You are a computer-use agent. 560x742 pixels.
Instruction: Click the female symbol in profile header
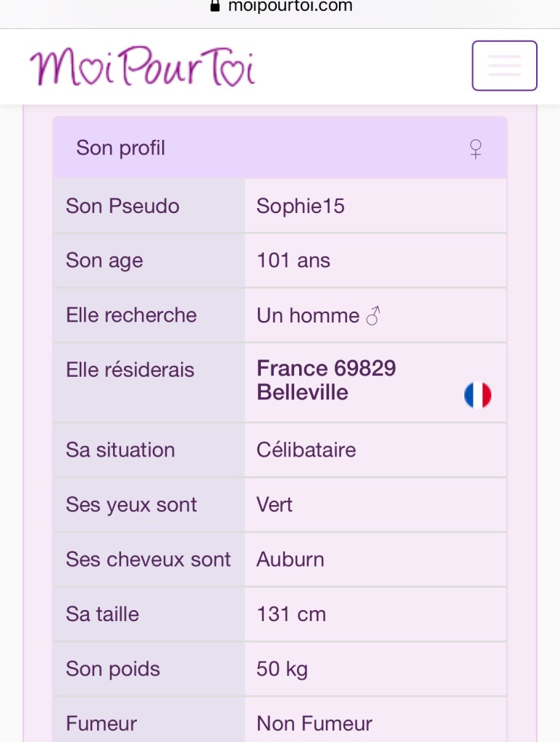tap(475, 149)
